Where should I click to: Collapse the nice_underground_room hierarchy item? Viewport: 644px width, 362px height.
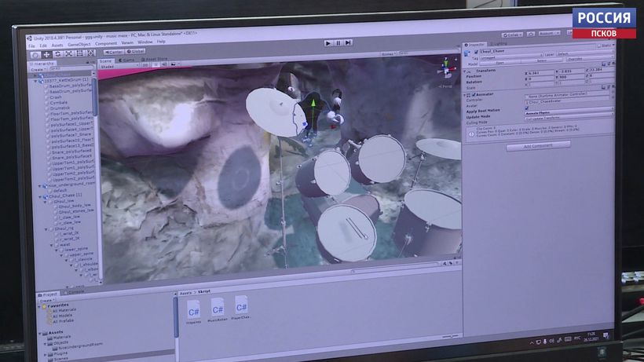tap(40, 186)
